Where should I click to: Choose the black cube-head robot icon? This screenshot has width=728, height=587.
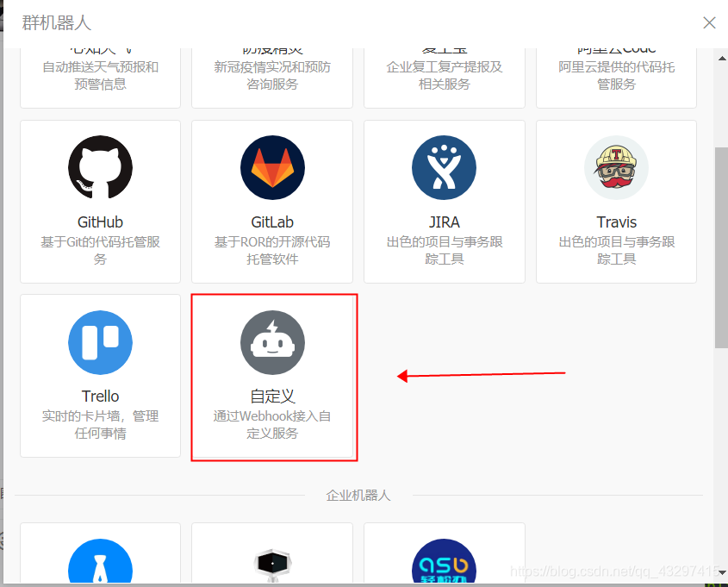pyautogui.click(x=272, y=564)
